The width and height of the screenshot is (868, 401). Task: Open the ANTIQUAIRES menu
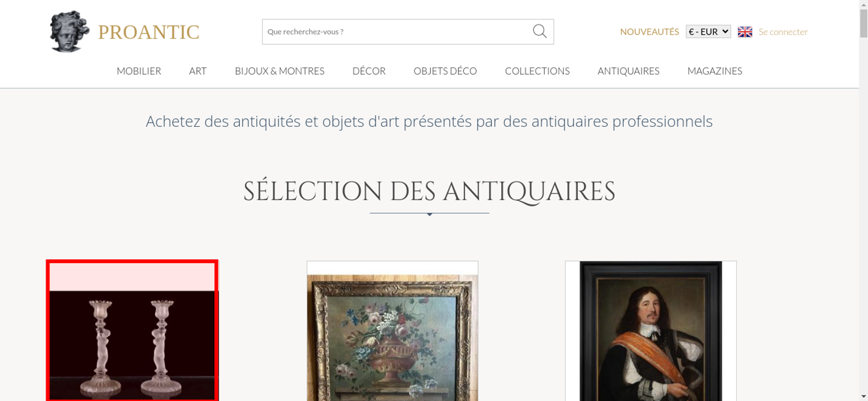[628, 71]
